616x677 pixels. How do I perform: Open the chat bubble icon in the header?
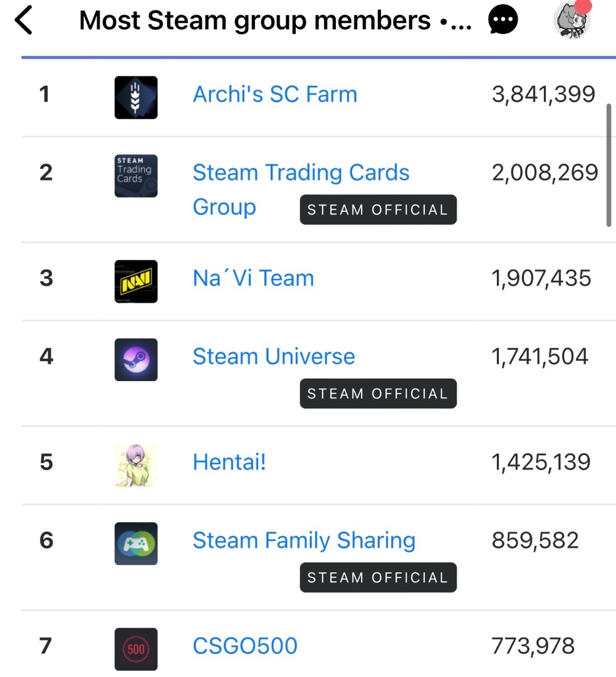[x=503, y=19]
